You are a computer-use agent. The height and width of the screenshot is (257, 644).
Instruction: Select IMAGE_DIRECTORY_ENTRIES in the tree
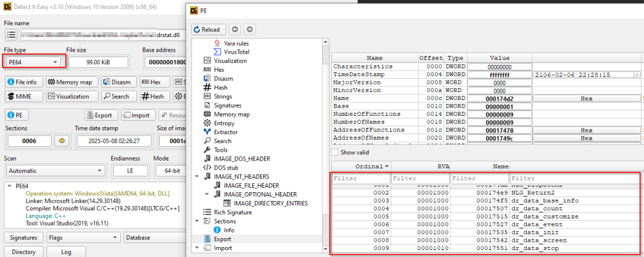[x=270, y=203]
